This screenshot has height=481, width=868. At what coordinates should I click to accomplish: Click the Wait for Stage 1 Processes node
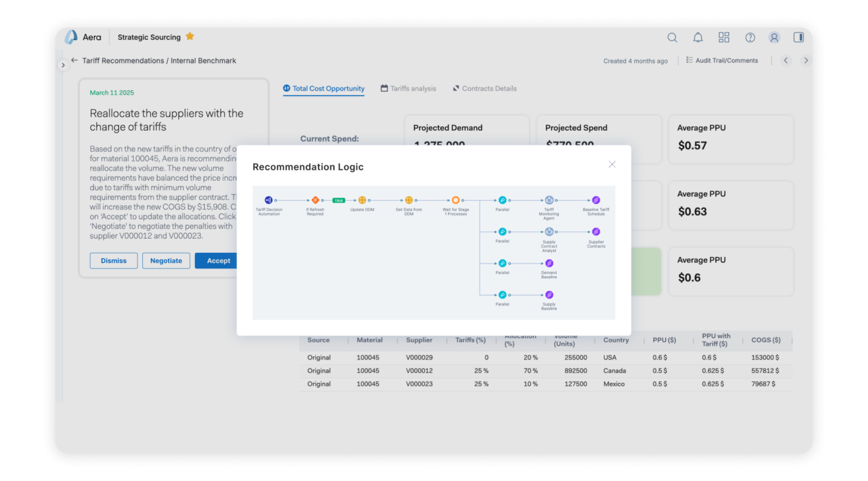click(x=455, y=200)
